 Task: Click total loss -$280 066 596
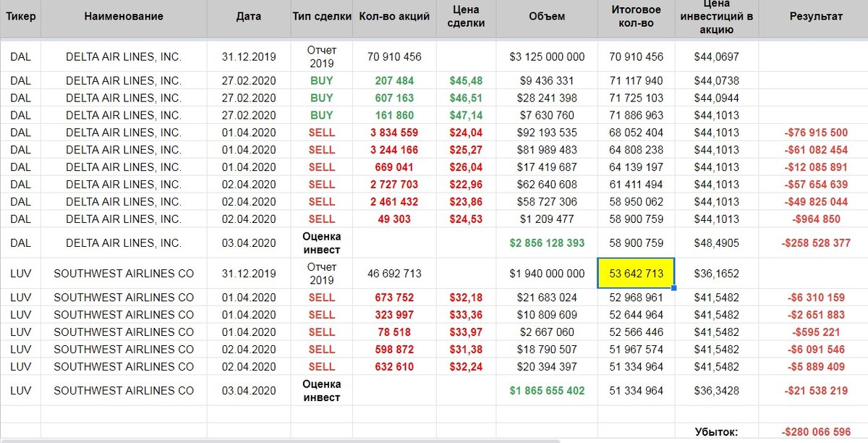816,432
